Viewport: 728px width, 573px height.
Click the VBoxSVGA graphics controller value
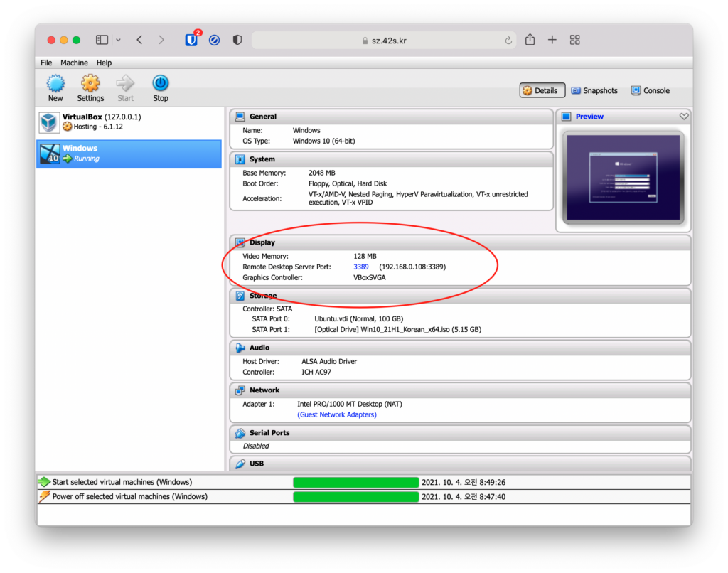(x=369, y=278)
